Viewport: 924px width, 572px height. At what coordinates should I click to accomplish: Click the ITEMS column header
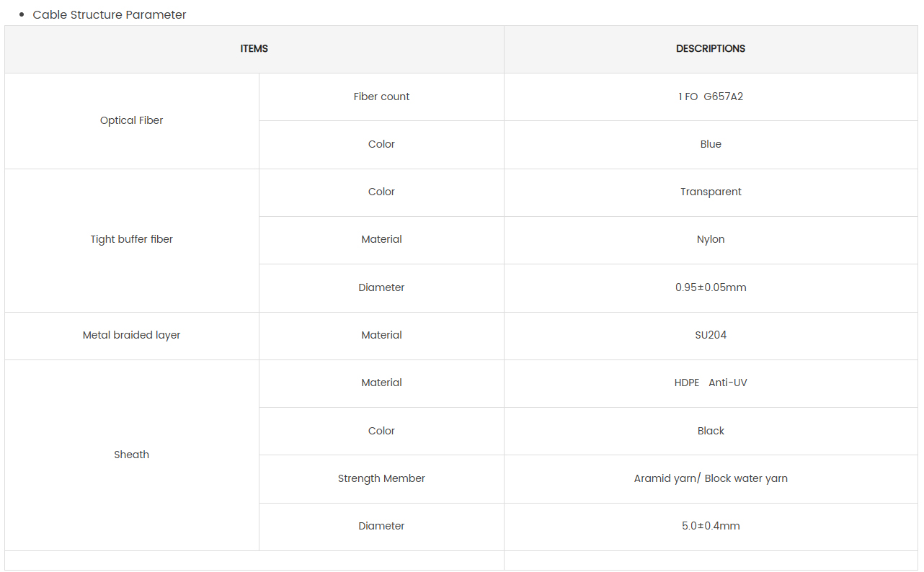[x=254, y=49]
